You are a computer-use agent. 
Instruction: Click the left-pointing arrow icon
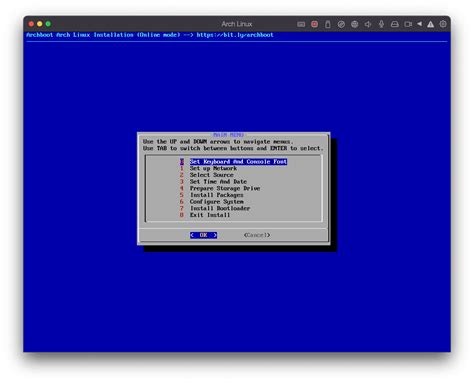pyautogui.click(x=419, y=24)
